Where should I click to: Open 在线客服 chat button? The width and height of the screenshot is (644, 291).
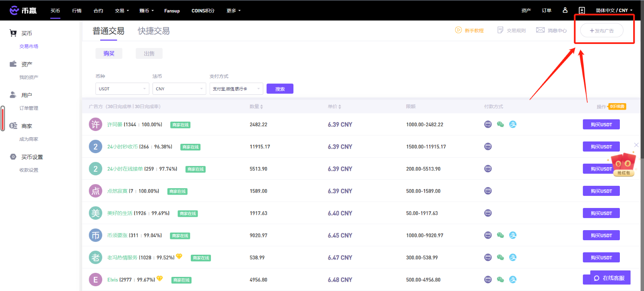[x=610, y=278]
